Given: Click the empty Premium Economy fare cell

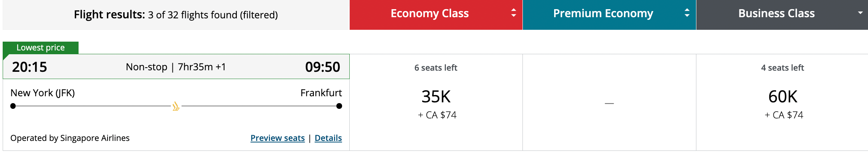Looking at the screenshot, I should pyautogui.click(x=609, y=102).
